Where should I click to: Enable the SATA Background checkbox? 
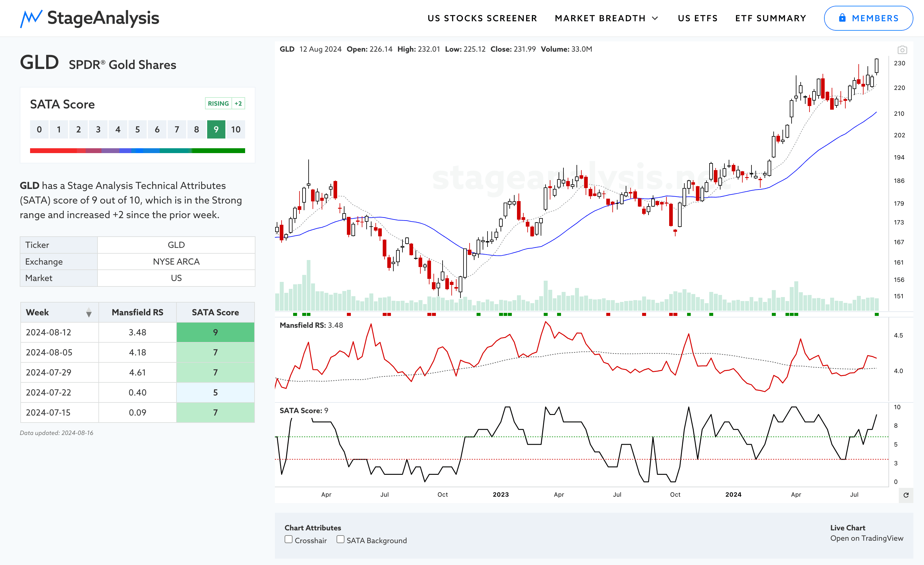click(340, 539)
